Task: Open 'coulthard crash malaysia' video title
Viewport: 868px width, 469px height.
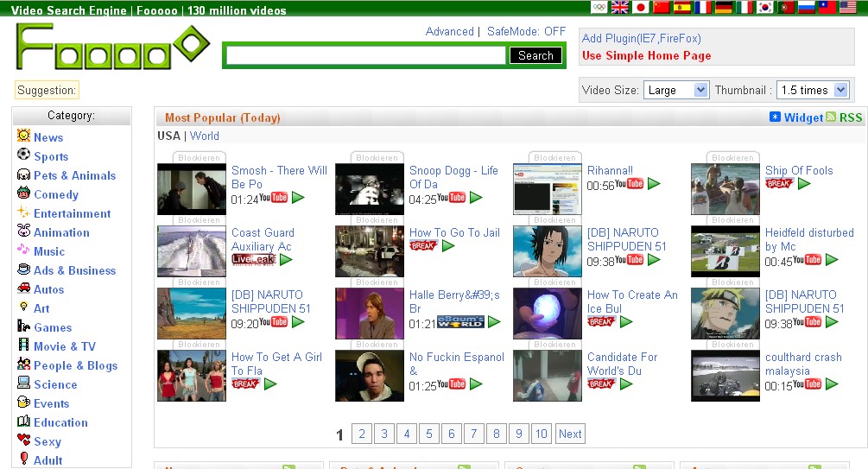Action: (803, 364)
